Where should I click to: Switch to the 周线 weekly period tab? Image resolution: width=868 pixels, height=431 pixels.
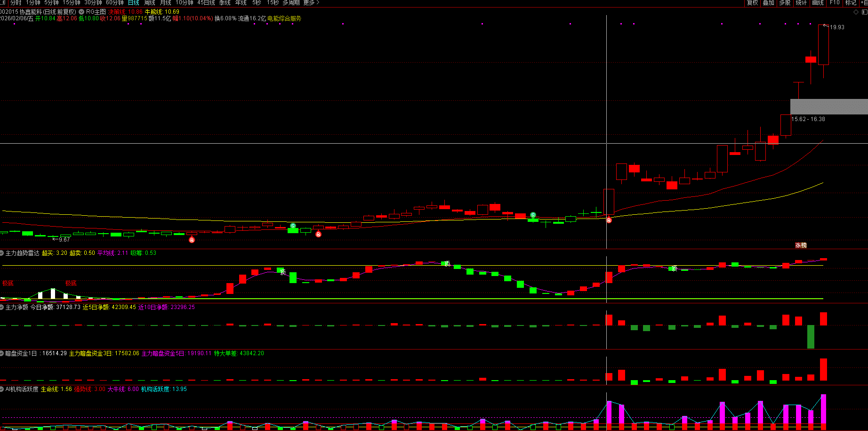pyautogui.click(x=150, y=3)
